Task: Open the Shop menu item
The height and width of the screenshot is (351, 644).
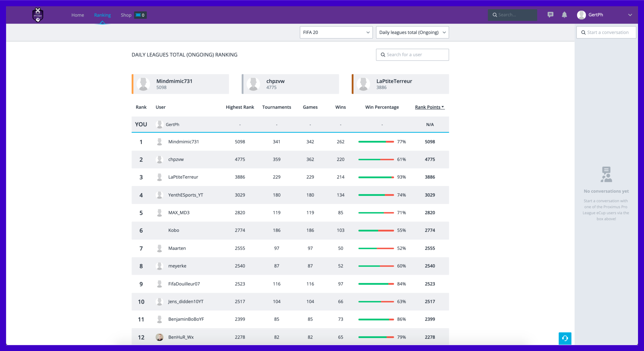Action: [126, 15]
